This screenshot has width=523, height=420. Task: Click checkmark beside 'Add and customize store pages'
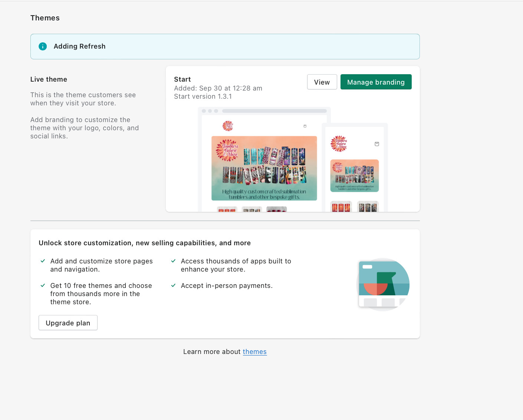pyautogui.click(x=43, y=261)
